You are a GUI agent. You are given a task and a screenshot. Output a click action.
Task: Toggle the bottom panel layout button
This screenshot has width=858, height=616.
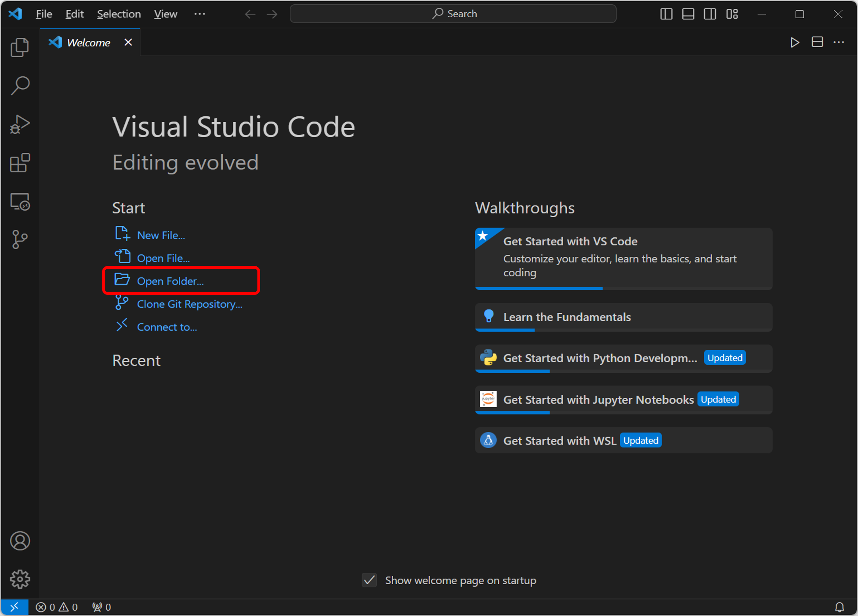point(688,14)
